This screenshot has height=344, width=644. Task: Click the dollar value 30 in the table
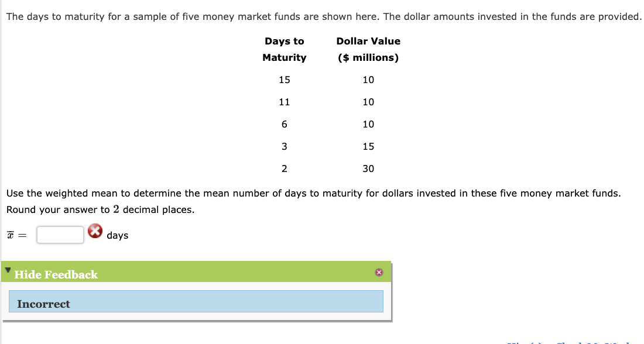click(368, 168)
